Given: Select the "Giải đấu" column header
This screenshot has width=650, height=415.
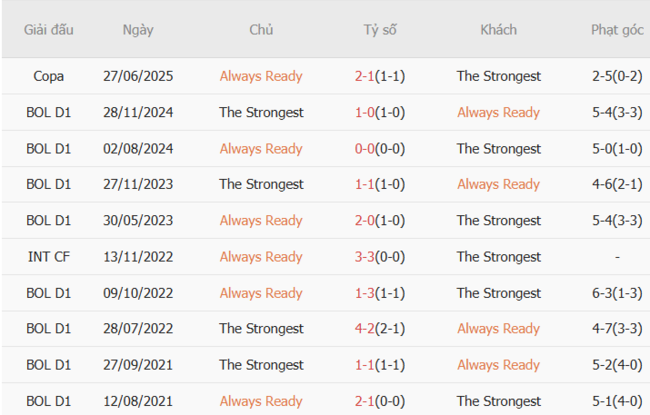Looking at the screenshot, I should (x=49, y=30).
